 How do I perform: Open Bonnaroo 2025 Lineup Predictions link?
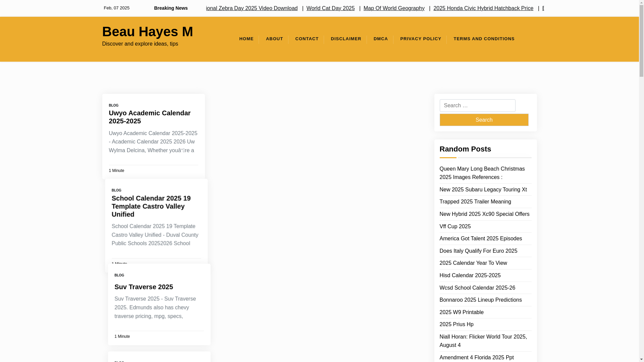481,300
